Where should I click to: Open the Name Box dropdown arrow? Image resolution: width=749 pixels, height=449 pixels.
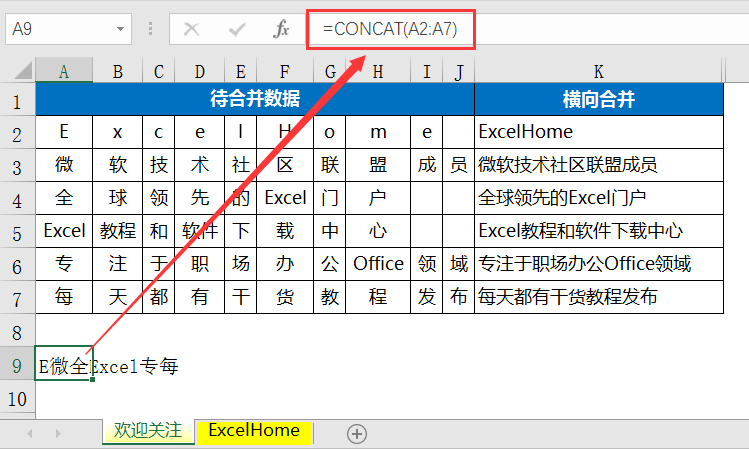click(x=120, y=29)
